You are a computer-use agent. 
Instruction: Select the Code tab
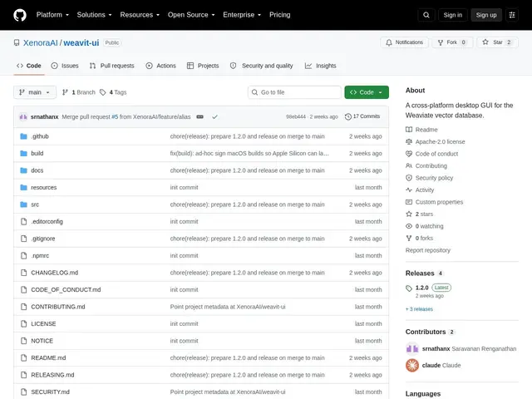[29, 66]
